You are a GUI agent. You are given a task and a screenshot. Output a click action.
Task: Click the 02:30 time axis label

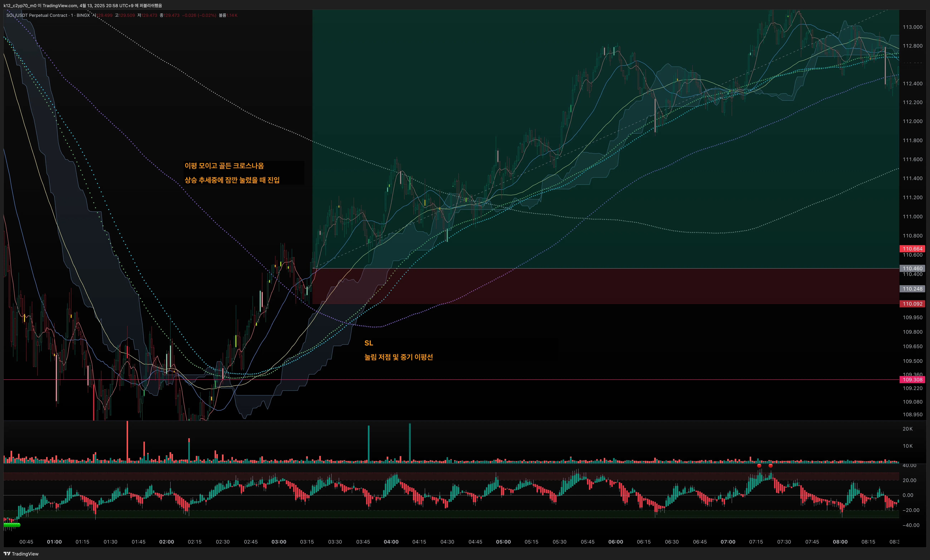(x=223, y=542)
